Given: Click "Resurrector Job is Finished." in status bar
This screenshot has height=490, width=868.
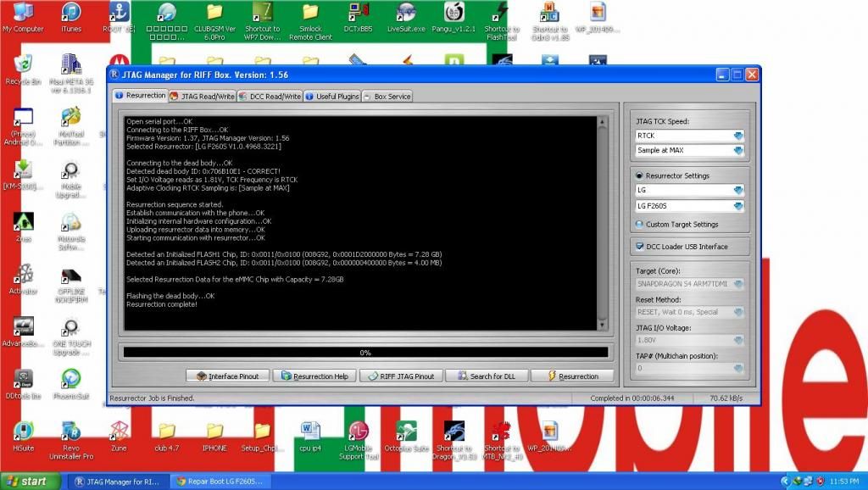Looking at the screenshot, I should [153, 398].
